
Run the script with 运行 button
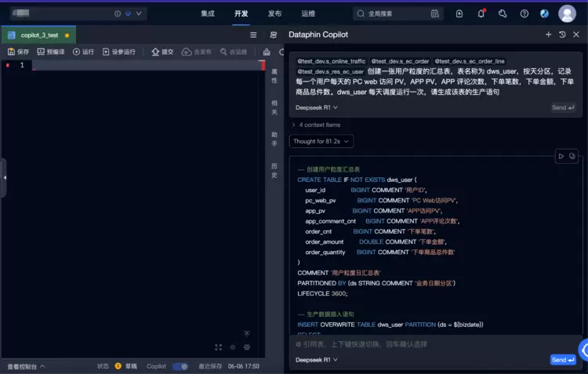(83, 52)
